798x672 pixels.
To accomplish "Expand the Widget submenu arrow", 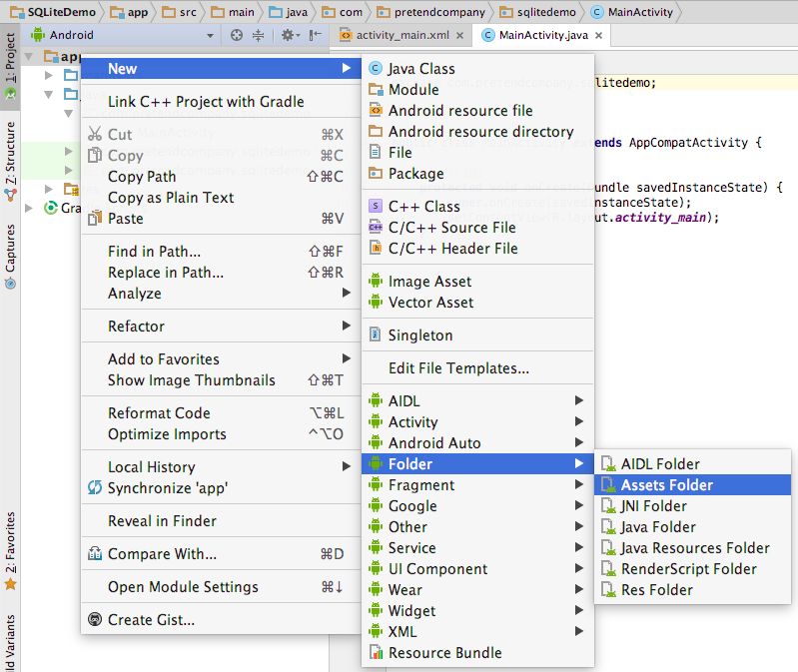I will coord(578,609).
